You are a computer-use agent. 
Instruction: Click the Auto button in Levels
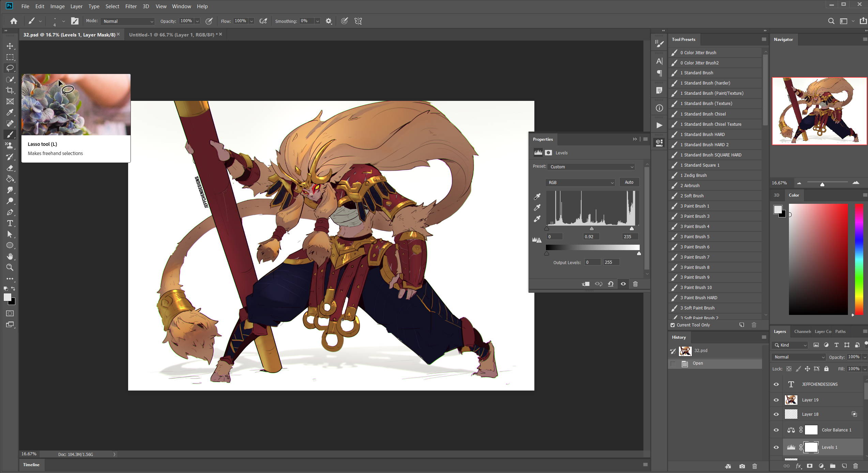point(629,182)
